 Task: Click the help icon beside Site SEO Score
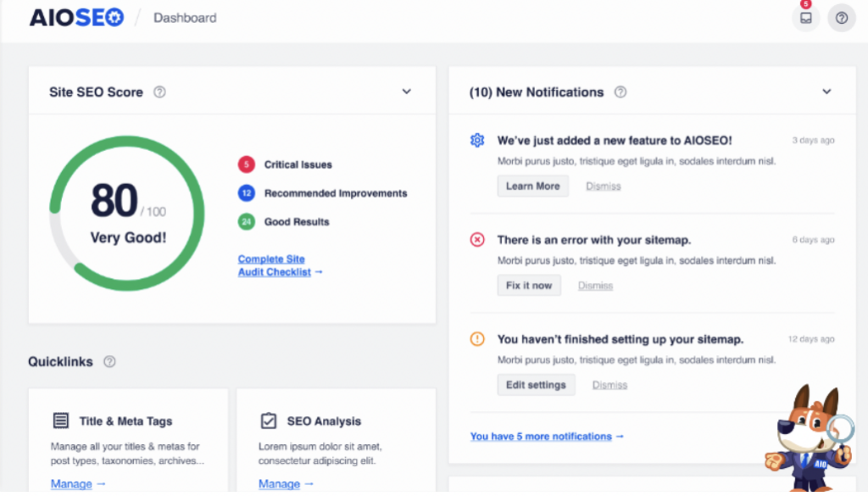(159, 92)
